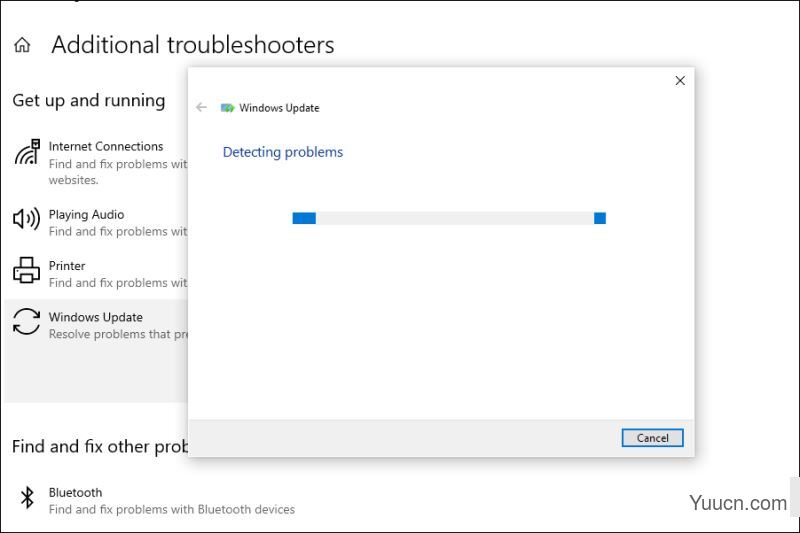Cancel the troubleshooter detection
The image size is (800, 533).
[652, 438]
